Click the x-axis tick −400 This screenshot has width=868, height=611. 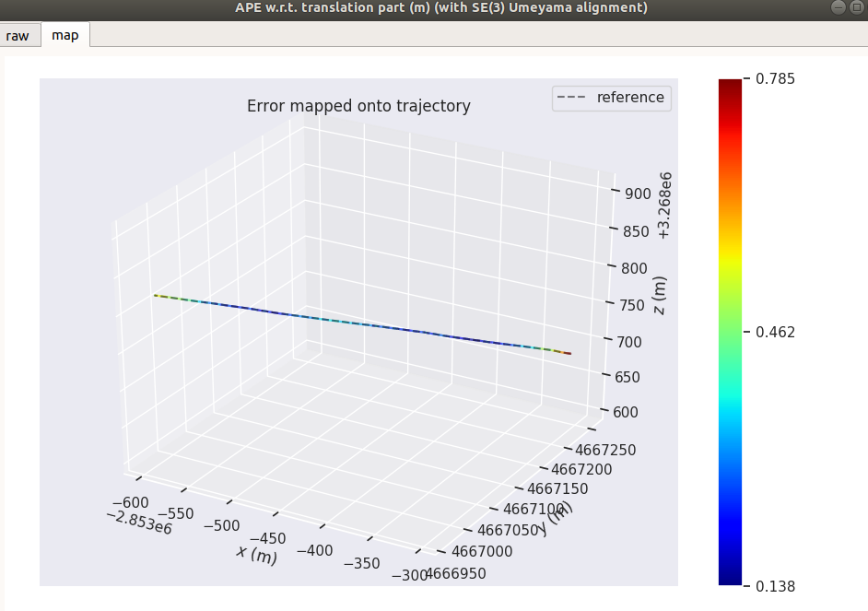315,551
